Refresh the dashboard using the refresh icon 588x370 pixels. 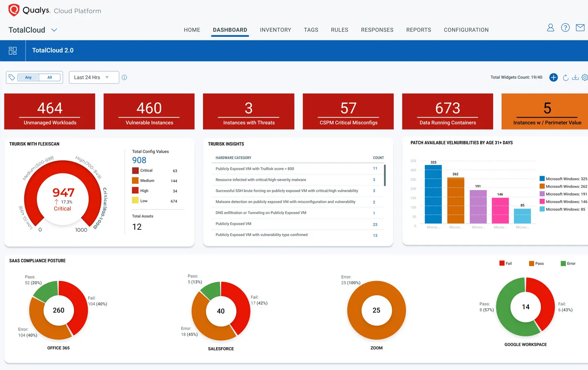point(566,77)
